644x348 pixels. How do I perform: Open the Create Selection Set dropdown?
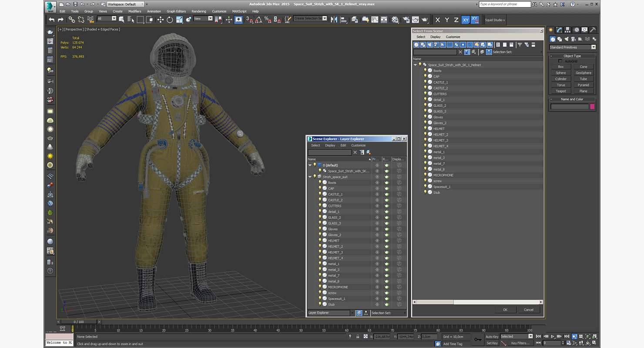pos(310,19)
